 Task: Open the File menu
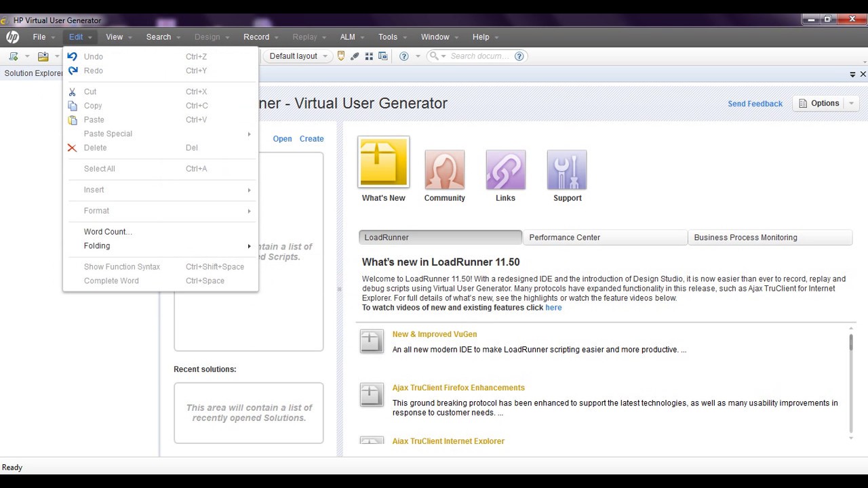(x=44, y=37)
